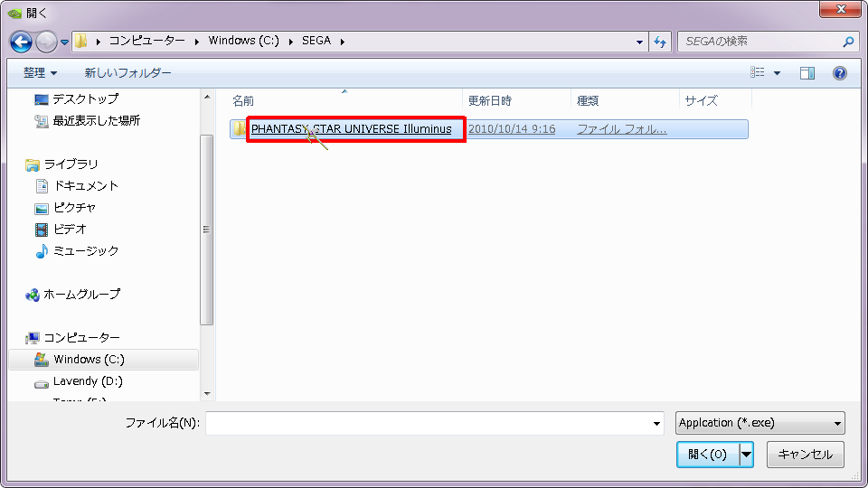This screenshot has height=488, width=868.
Task: Open Application (*.exe) file type dropdown
Action: 760,423
